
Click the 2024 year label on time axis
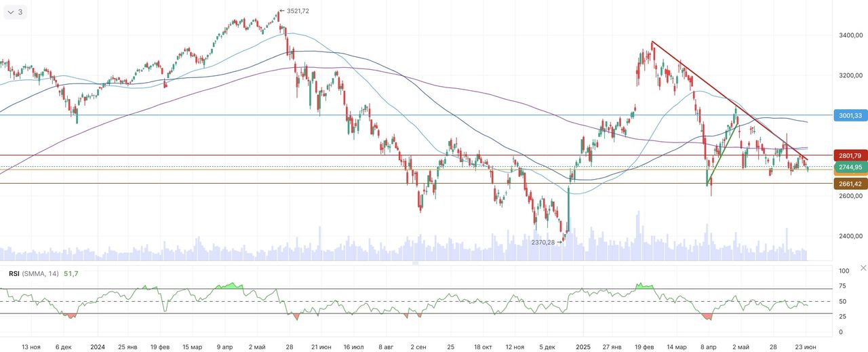click(98, 347)
